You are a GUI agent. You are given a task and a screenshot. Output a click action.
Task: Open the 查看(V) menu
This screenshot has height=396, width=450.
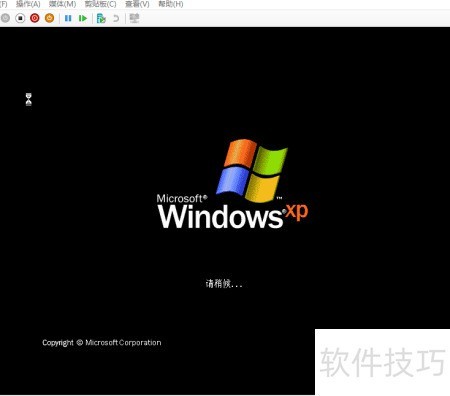[137, 4]
